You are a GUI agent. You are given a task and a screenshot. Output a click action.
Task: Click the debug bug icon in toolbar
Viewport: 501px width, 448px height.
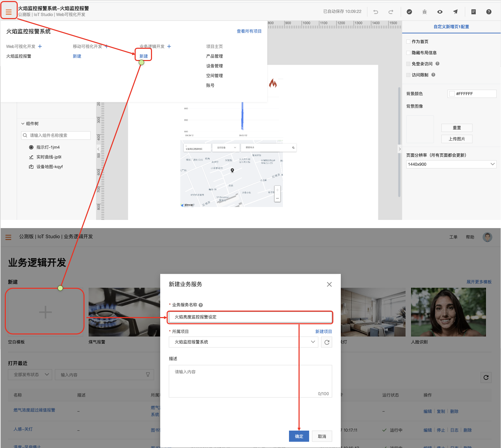coord(425,12)
